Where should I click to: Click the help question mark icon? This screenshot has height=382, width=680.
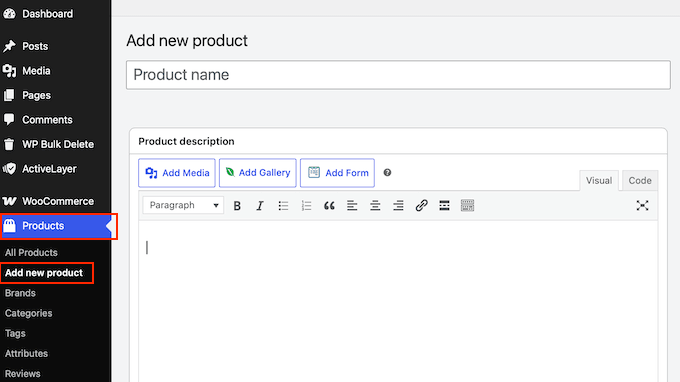point(387,173)
